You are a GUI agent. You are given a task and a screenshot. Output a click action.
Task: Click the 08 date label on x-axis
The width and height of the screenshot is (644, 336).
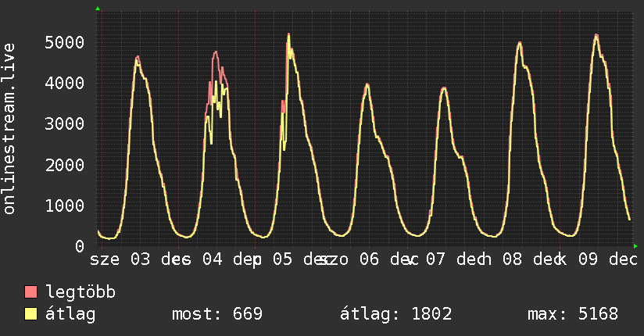click(512, 259)
